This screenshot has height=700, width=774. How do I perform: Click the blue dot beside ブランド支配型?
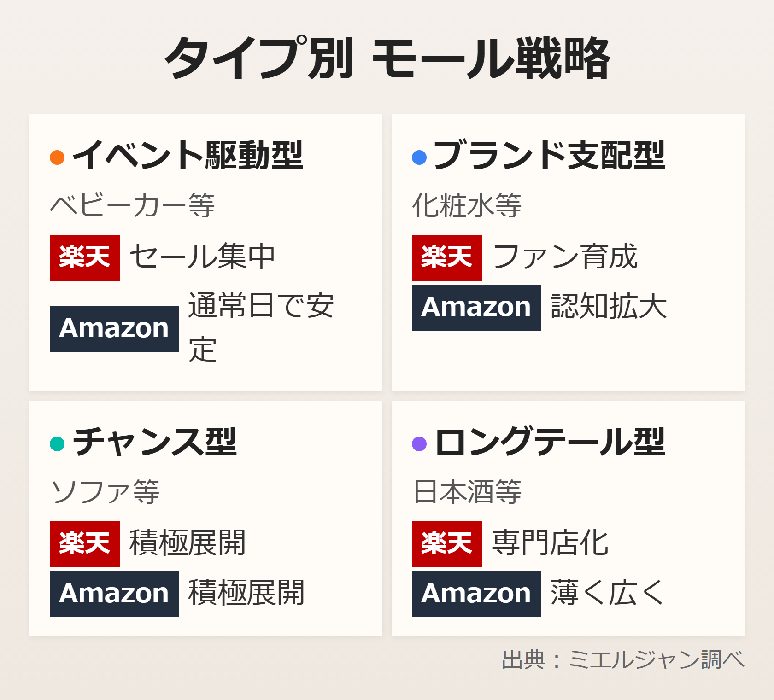419,157
